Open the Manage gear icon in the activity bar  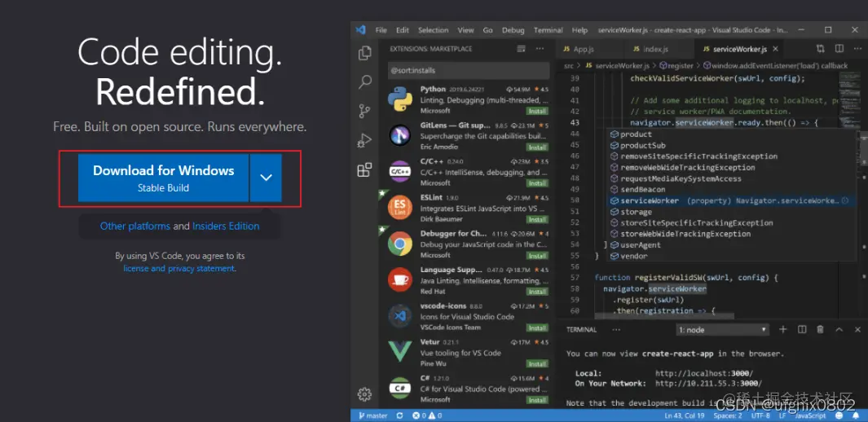[x=364, y=394]
